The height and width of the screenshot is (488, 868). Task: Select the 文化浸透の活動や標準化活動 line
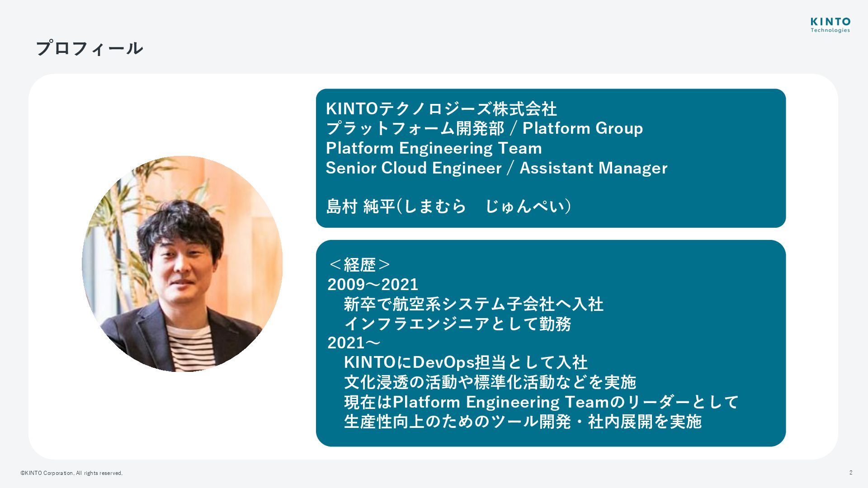(490, 382)
